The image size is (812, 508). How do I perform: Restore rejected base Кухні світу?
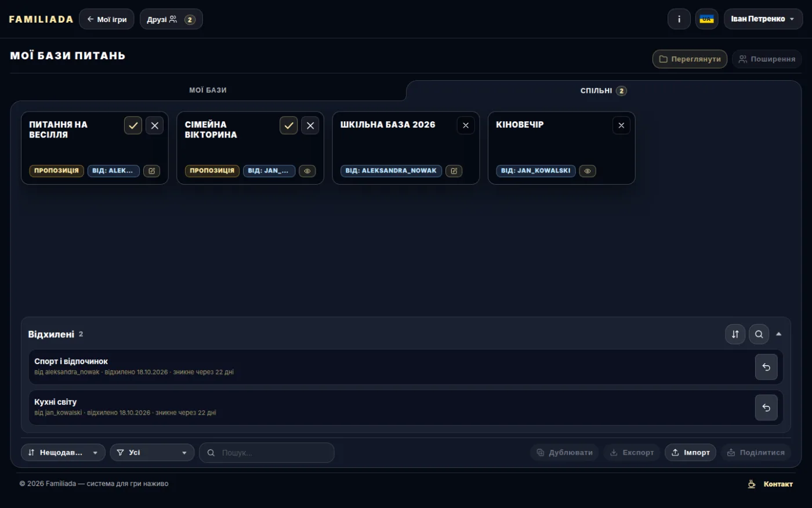[x=766, y=408]
